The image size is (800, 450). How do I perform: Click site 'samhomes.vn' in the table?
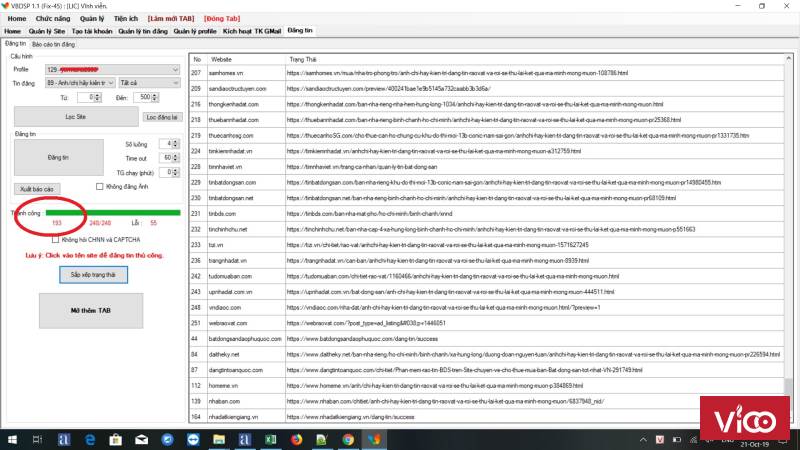pos(226,73)
